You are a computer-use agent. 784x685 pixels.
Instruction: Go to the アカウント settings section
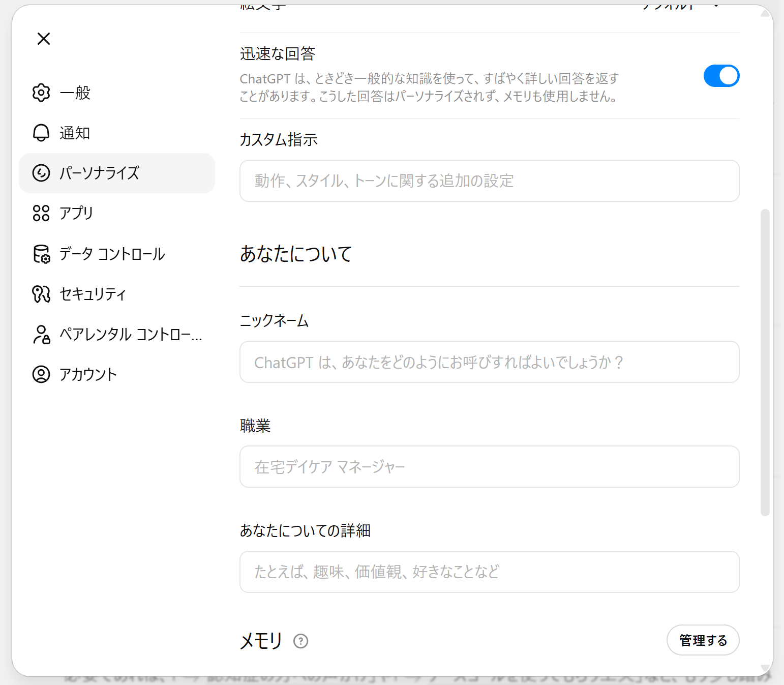point(88,374)
